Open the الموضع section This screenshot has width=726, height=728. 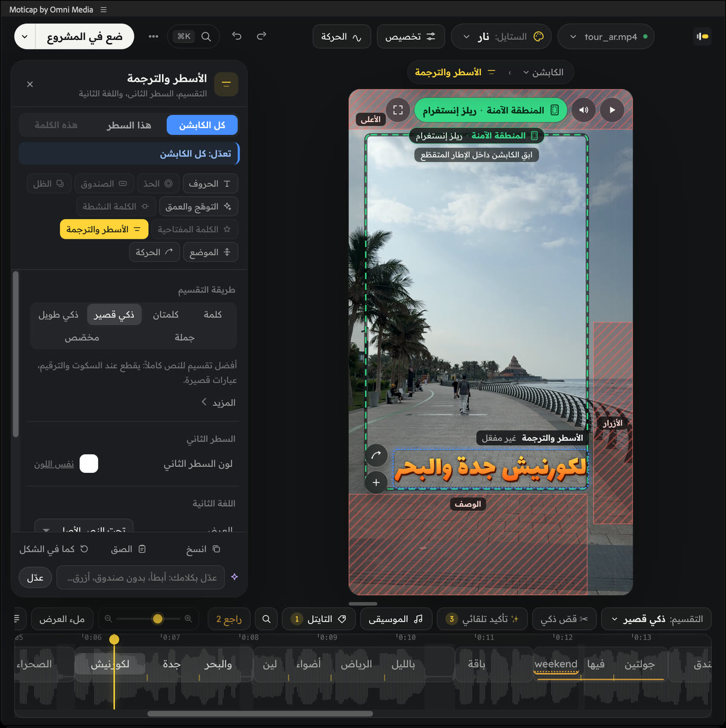[x=210, y=252]
